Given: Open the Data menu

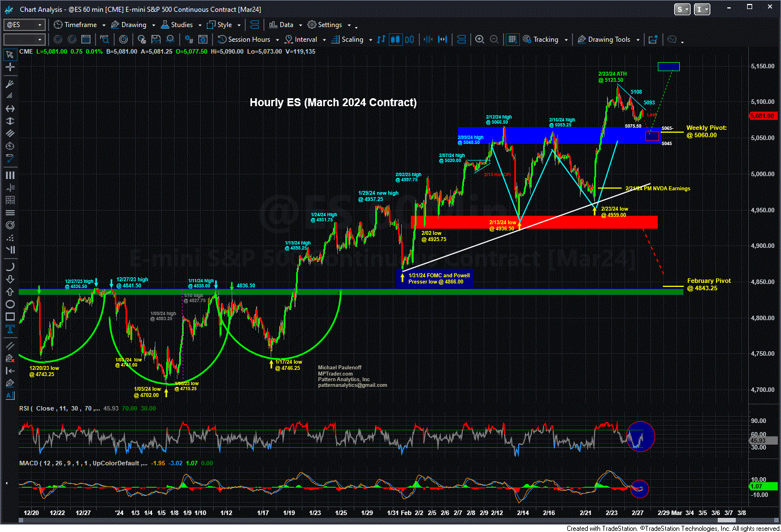Looking at the screenshot, I should (x=281, y=25).
